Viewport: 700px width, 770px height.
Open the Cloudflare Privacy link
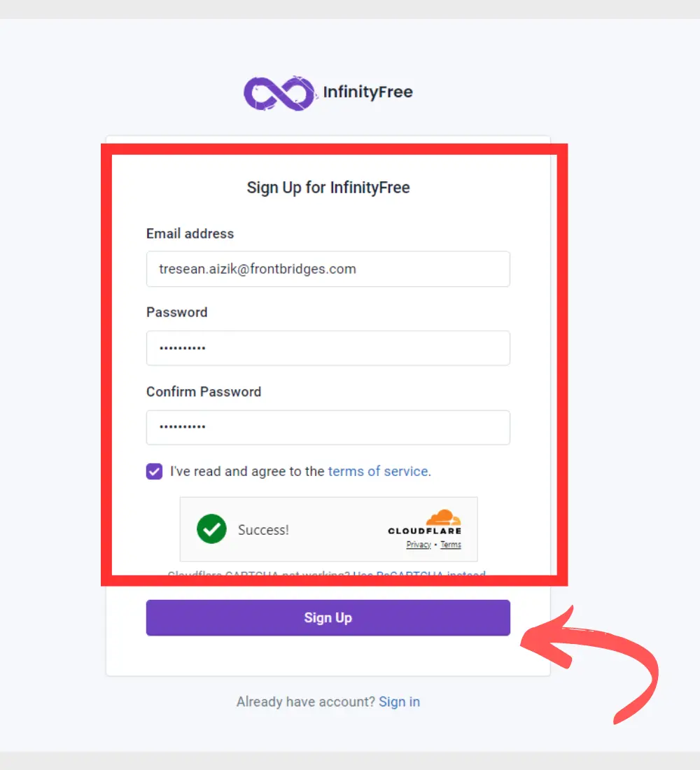point(419,545)
